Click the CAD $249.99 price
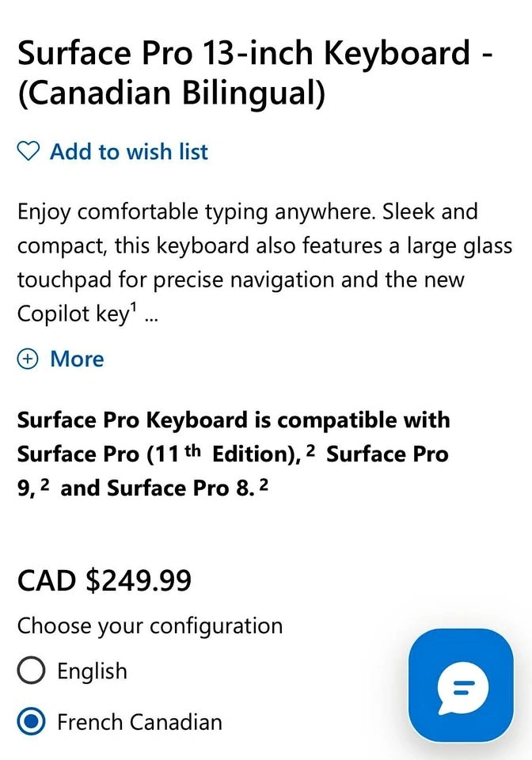 [x=104, y=581]
